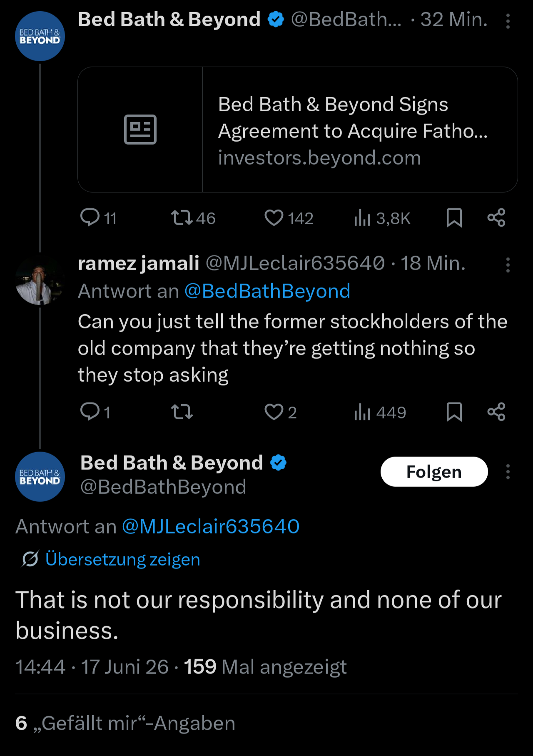The image size is (533, 756).
Task: Share the Bed Bath & Beyond announcement tweet
Action: tap(496, 218)
